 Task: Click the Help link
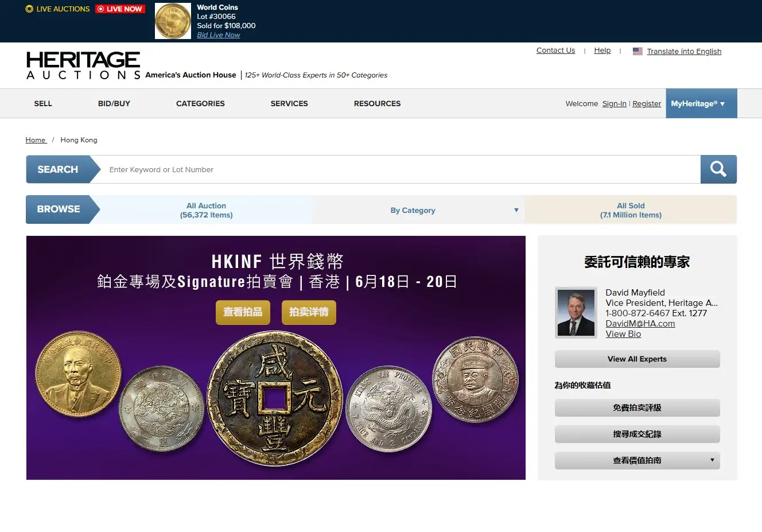point(602,51)
